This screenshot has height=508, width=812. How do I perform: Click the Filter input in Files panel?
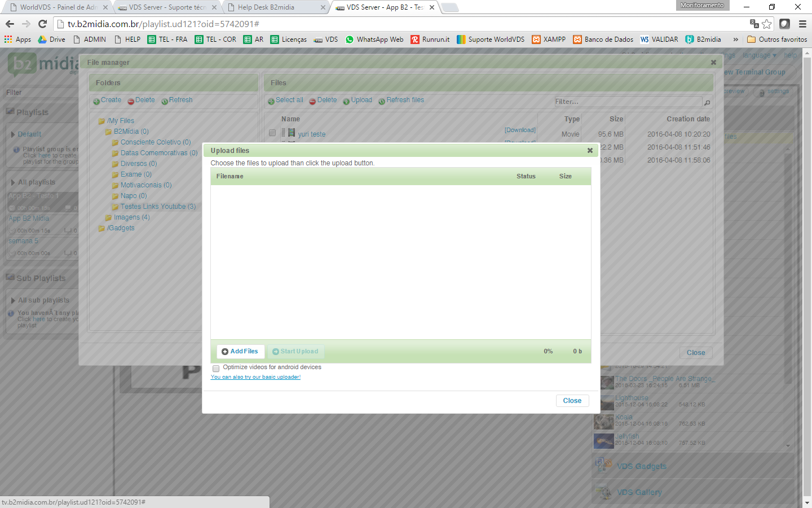(x=628, y=102)
